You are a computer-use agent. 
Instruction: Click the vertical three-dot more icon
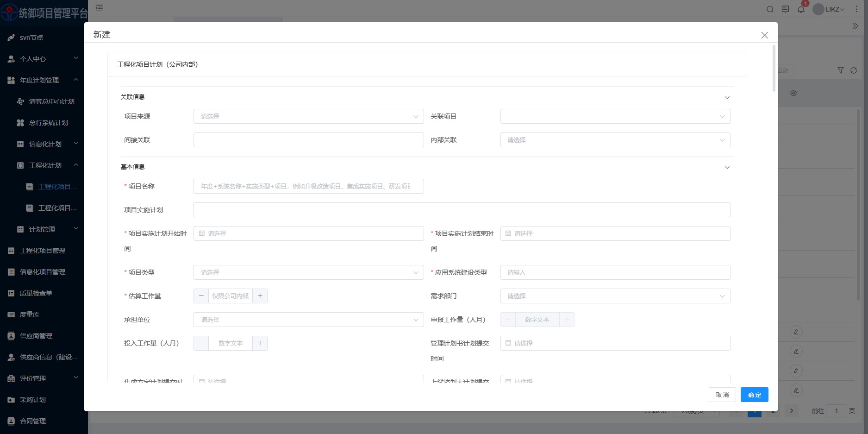point(856,9)
